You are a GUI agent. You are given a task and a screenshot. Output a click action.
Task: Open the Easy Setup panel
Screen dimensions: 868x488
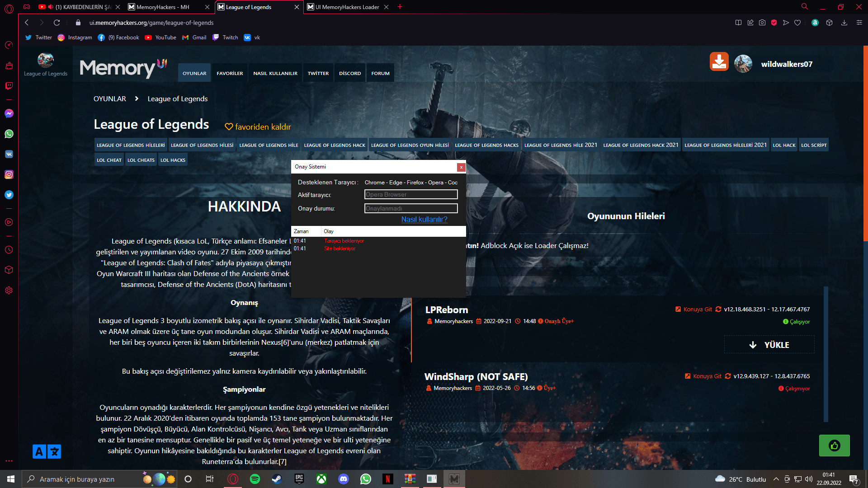[859, 23]
